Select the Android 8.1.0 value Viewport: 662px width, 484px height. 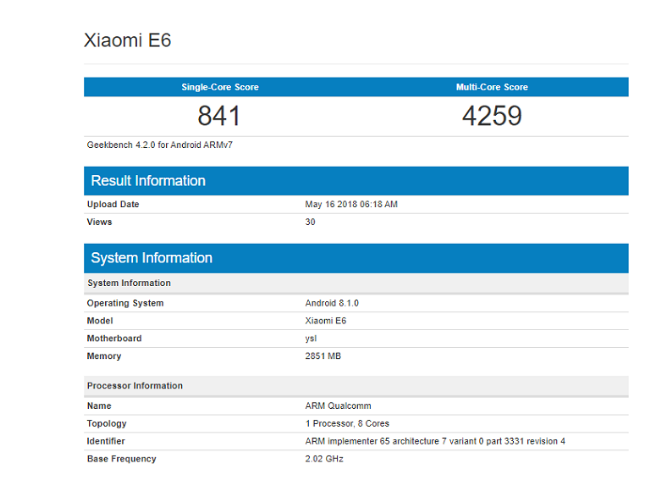tap(332, 303)
